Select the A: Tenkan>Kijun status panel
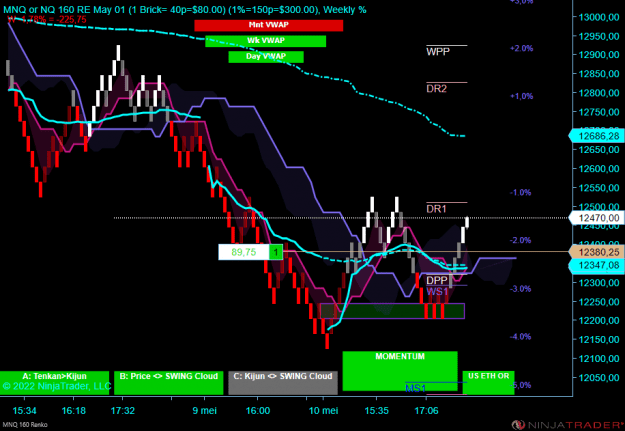The image size is (625, 431). coord(54,383)
